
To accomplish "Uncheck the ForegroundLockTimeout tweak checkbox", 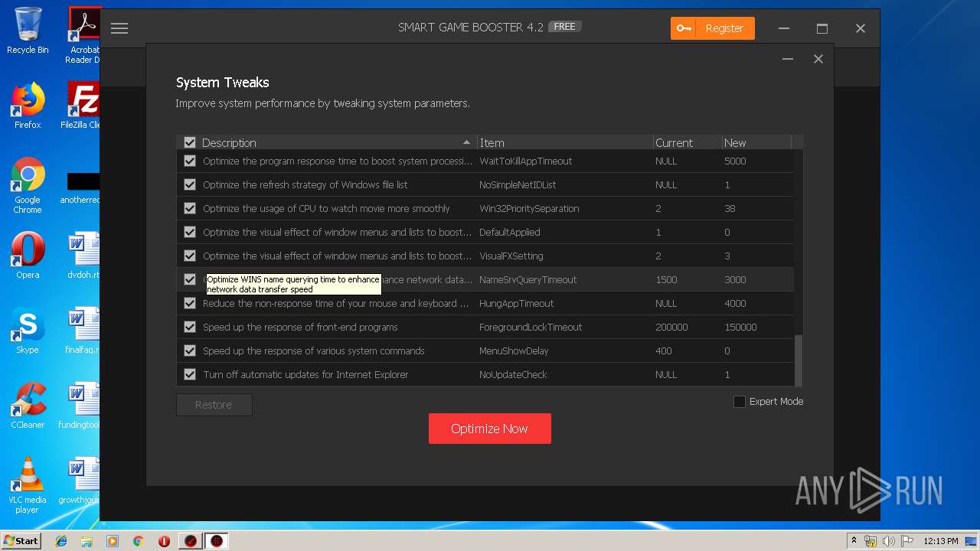I will pyautogui.click(x=190, y=327).
